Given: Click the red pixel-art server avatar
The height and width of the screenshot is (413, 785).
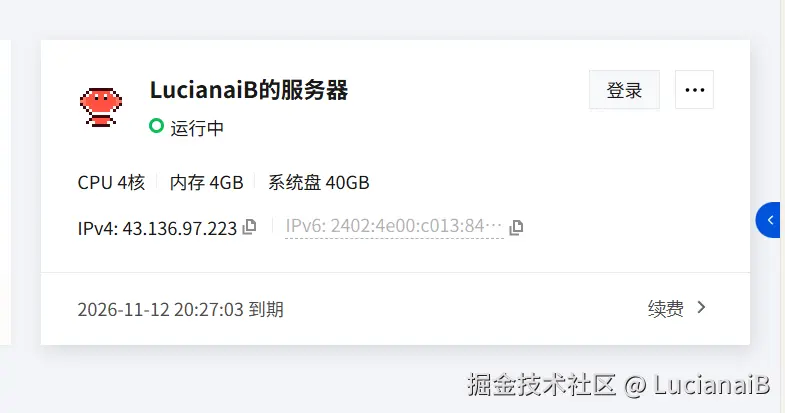Looking at the screenshot, I should pos(101,107).
